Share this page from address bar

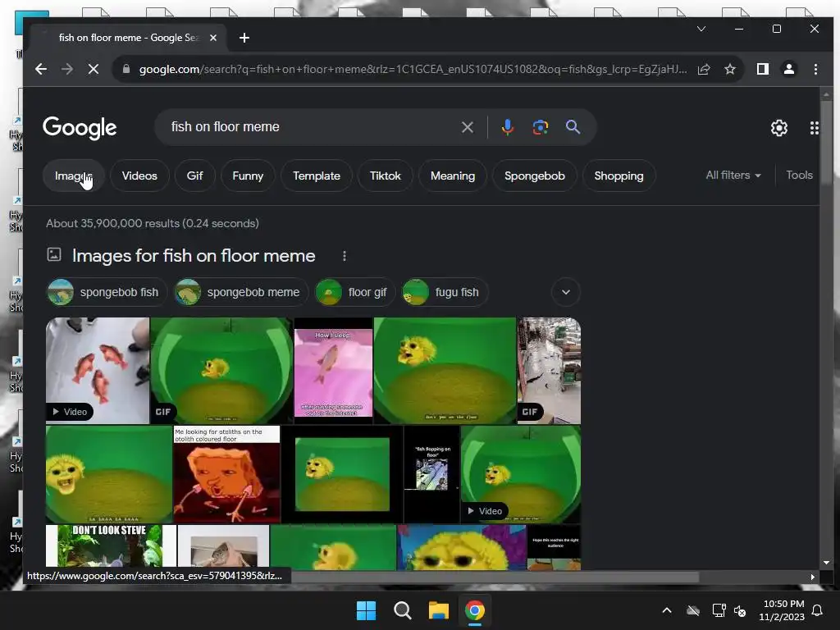[704, 69]
